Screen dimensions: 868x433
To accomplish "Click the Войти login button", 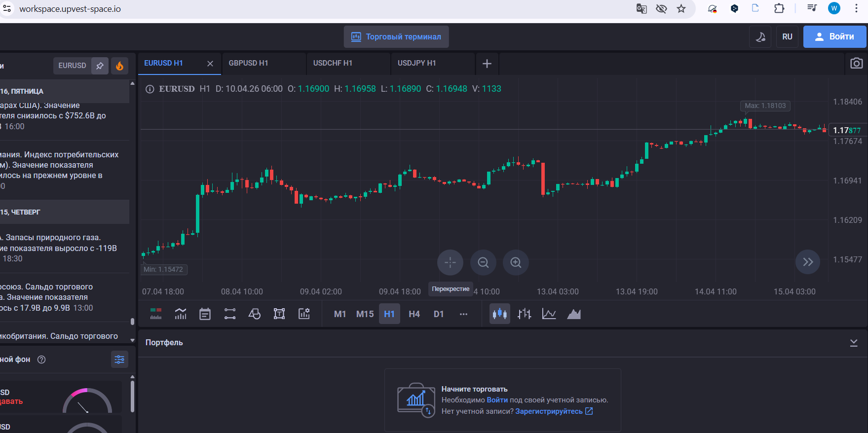I will coord(834,36).
